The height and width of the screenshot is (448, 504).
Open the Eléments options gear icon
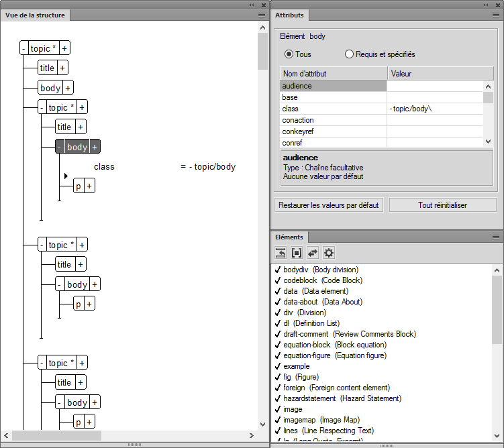[329, 253]
